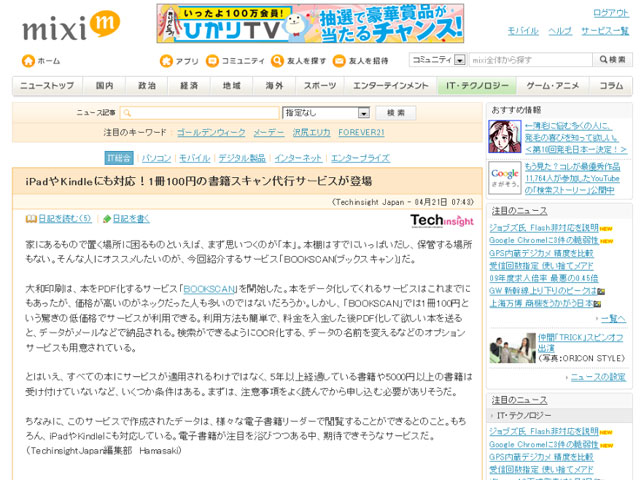The height and width of the screenshot is (480, 640).
Task: Open first ジョブズ氏 Flash非対応 headline
Action: (x=544, y=228)
